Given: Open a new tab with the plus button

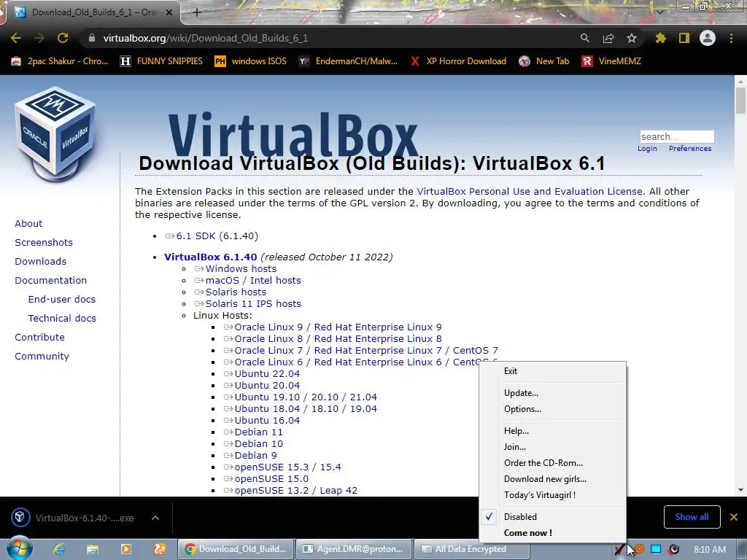Looking at the screenshot, I should (197, 12).
